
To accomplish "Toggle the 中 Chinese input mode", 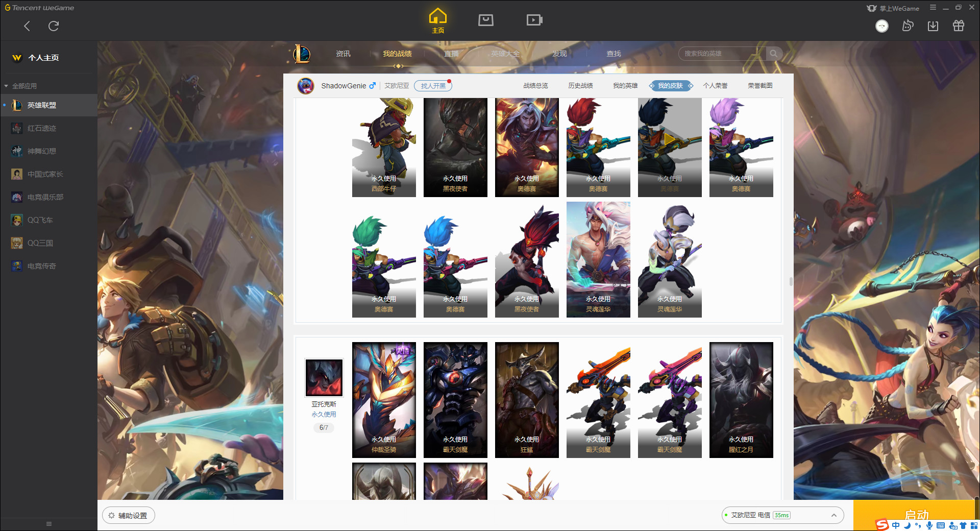I will point(896,525).
